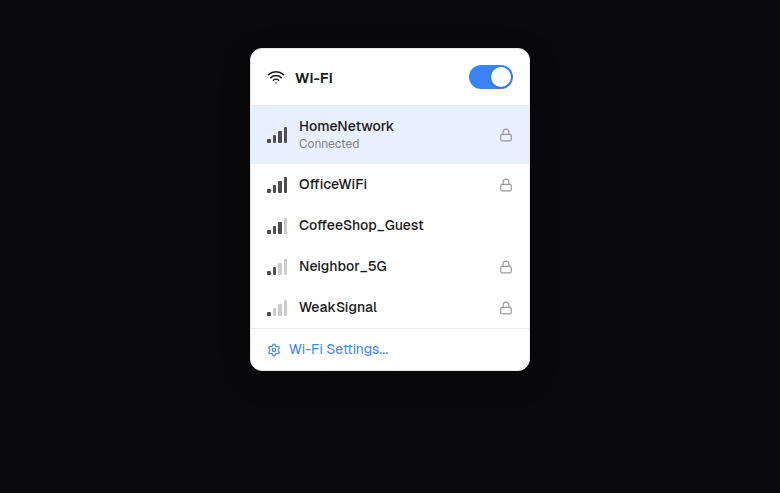Click the lock icon beside HomeNetwork
780x493 pixels.
[x=505, y=135]
